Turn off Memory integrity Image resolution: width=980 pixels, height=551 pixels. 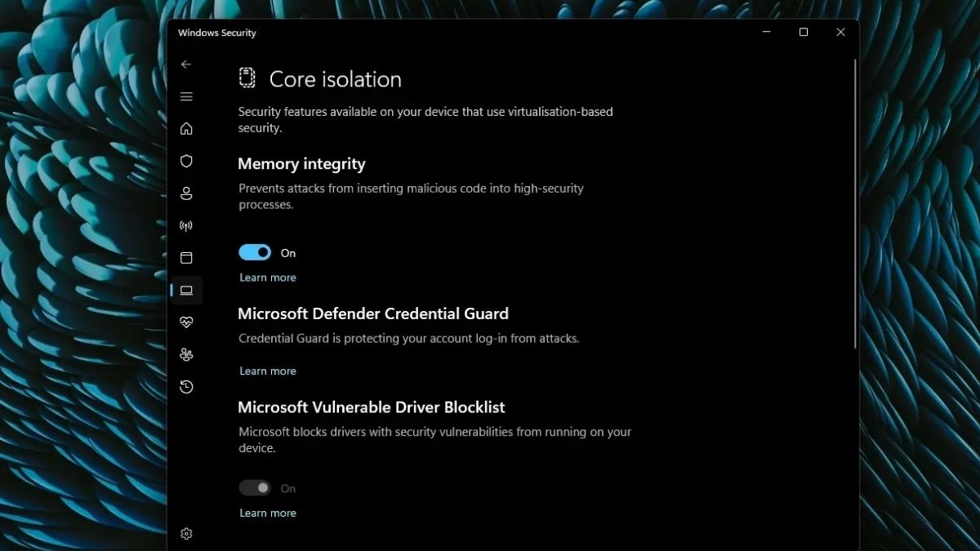[254, 252]
